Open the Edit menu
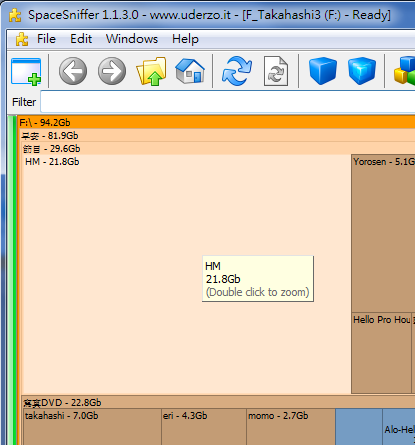Image resolution: width=415 pixels, height=445 pixels. click(x=81, y=39)
